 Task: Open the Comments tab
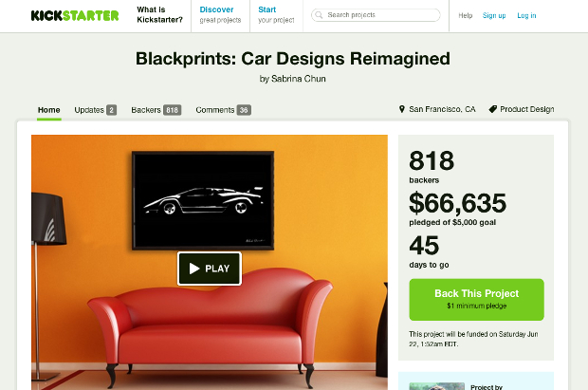(223, 110)
